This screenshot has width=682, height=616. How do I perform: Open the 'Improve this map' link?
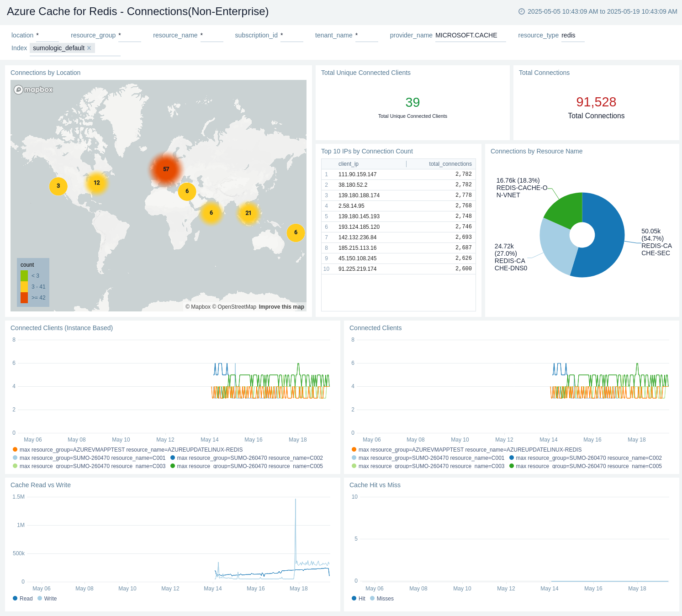281,307
